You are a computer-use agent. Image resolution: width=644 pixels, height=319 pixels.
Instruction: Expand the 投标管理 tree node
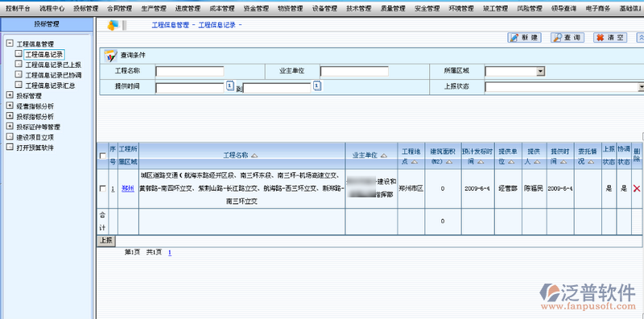[x=10, y=95]
